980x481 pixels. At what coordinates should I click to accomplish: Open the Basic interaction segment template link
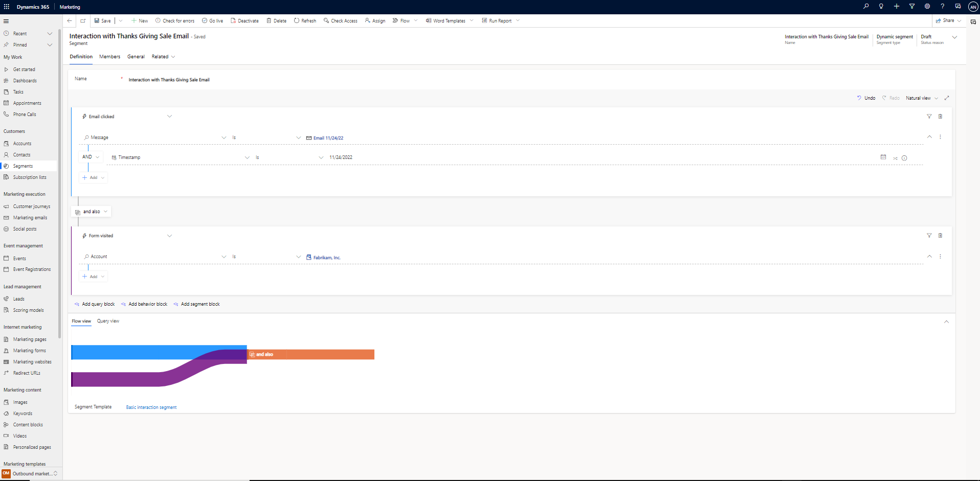click(151, 407)
